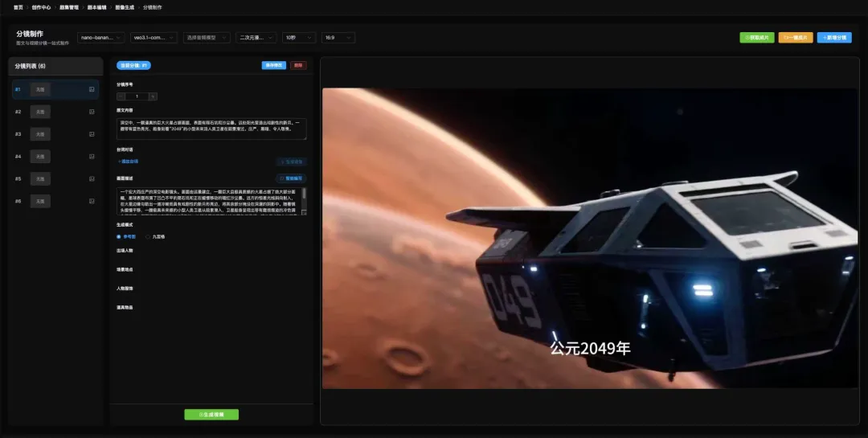The width and height of the screenshot is (868, 438).
Task: Click inside the 原文内容 original text box
Action: coord(211,129)
